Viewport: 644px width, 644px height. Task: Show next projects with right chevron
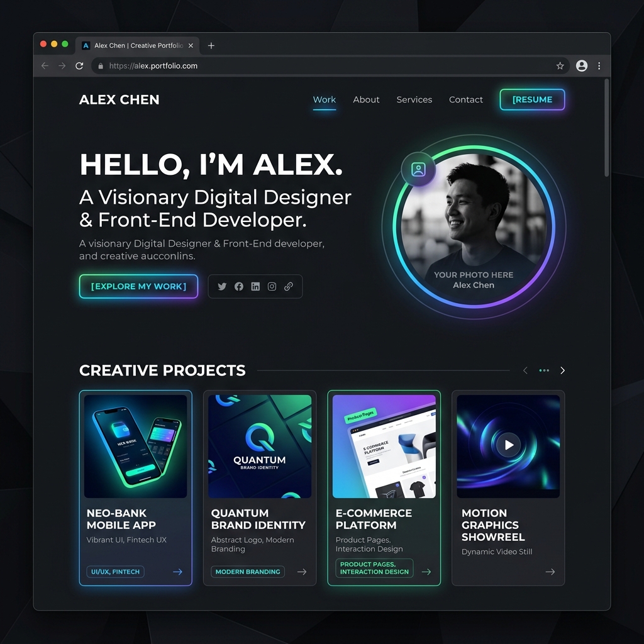[562, 370]
